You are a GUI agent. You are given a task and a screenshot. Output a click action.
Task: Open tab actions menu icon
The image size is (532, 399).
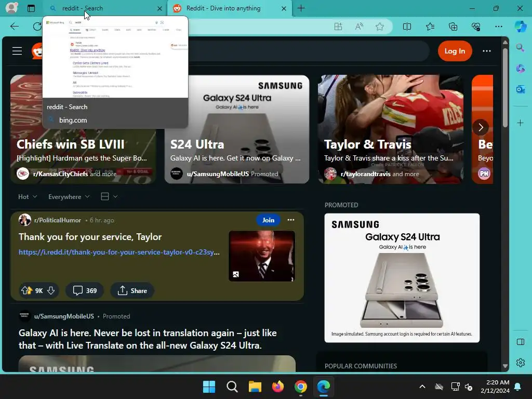[31, 8]
